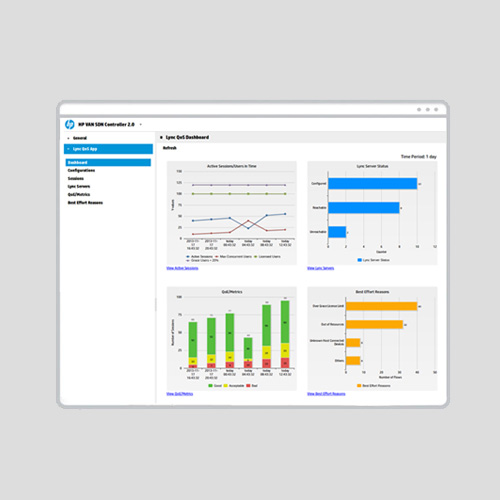The image size is (500, 500).
Task: Follow the View Lync Servers link
Action: [x=321, y=268]
